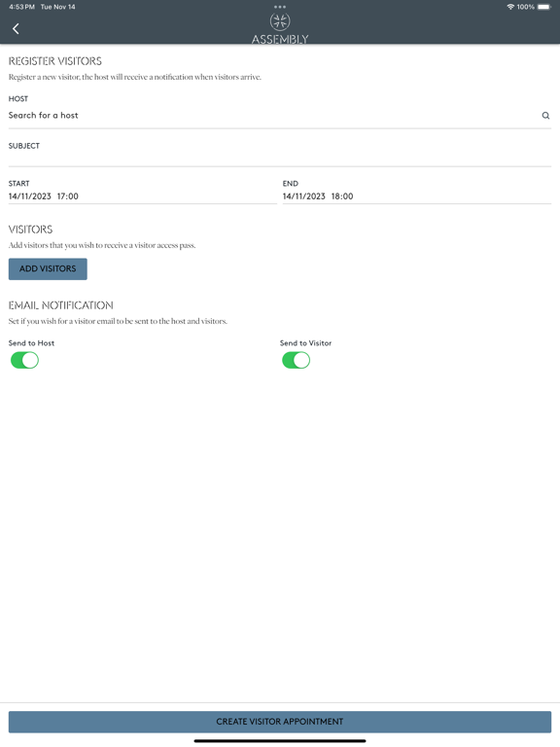The image size is (560, 747).
Task: Tap the Wi-Fi status icon
Action: 510,7
